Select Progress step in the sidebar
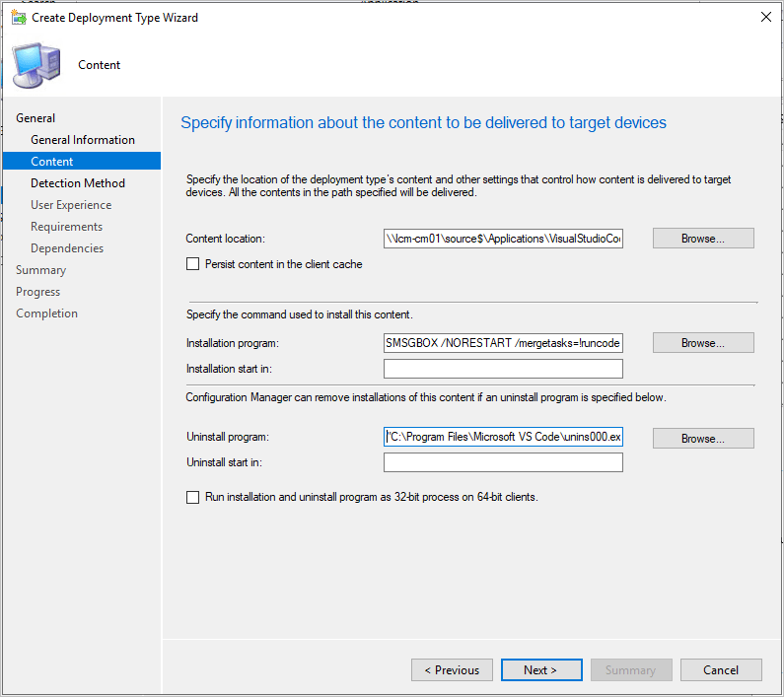784x697 pixels. (x=38, y=292)
